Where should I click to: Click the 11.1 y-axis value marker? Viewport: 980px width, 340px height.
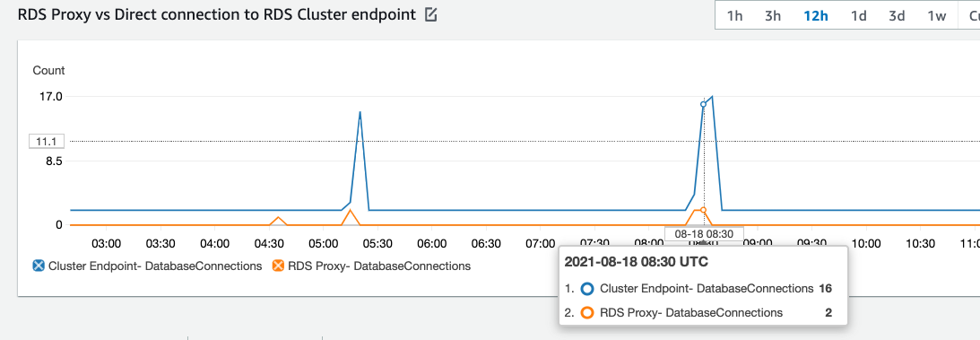[x=47, y=142]
